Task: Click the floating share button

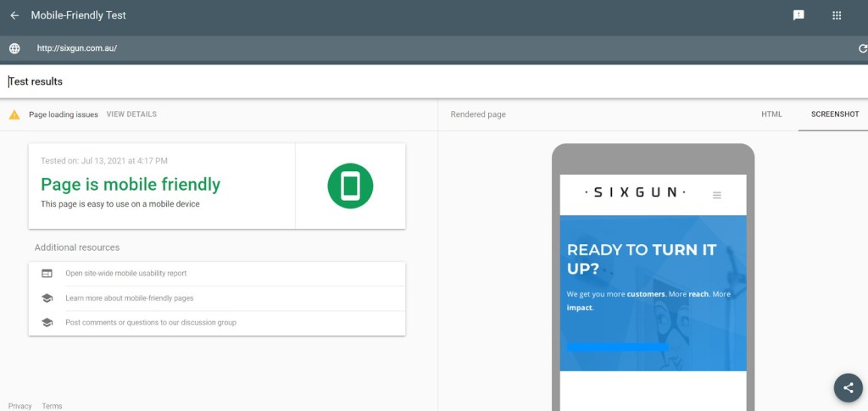Action: point(848,387)
